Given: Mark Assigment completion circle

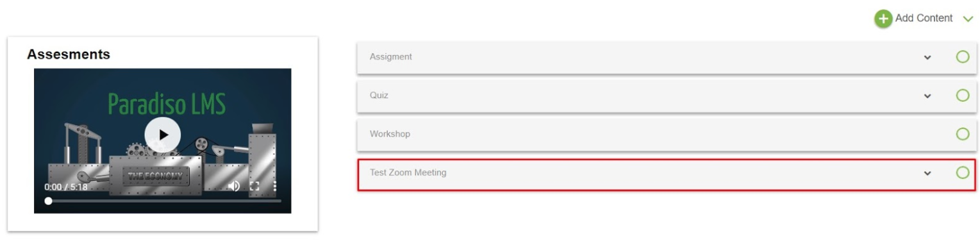Looking at the screenshot, I should tap(962, 57).
